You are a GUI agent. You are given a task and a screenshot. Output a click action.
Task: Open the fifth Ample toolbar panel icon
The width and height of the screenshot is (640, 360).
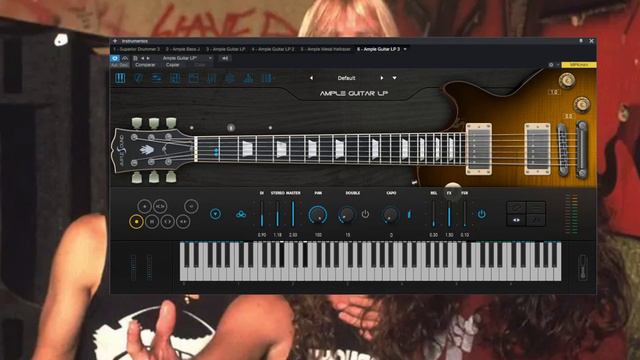(193, 78)
